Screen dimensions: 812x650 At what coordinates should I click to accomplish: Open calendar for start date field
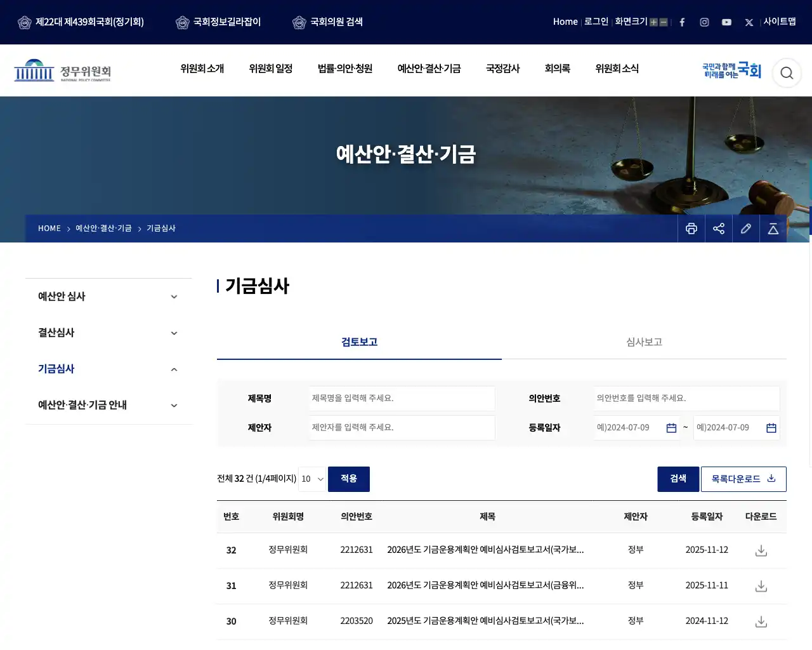click(671, 428)
